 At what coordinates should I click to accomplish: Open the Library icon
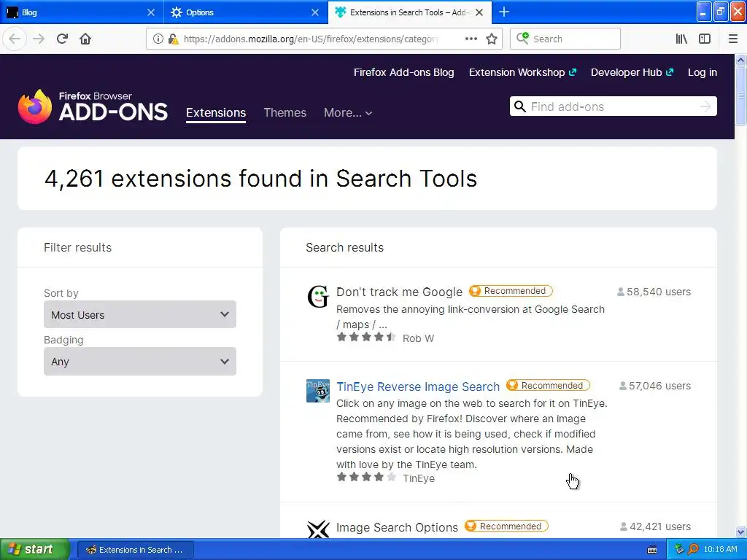click(x=681, y=39)
